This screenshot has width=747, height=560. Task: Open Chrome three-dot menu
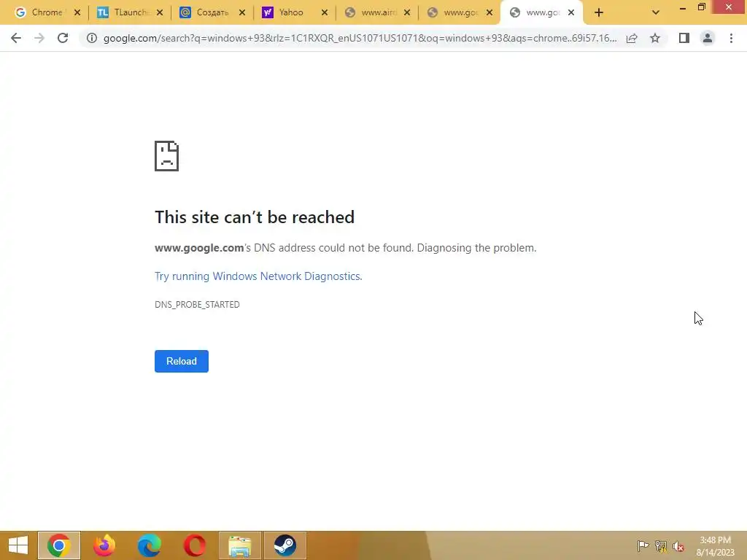tap(731, 38)
